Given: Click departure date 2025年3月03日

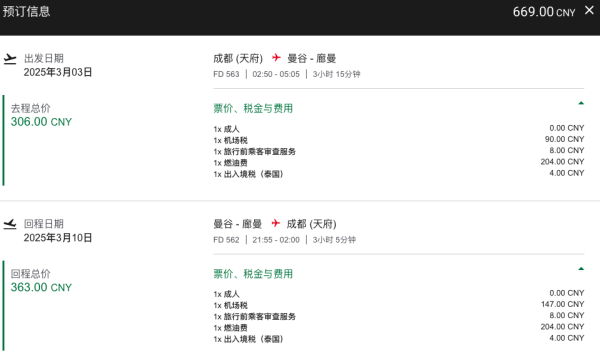Looking at the screenshot, I should point(58,72).
